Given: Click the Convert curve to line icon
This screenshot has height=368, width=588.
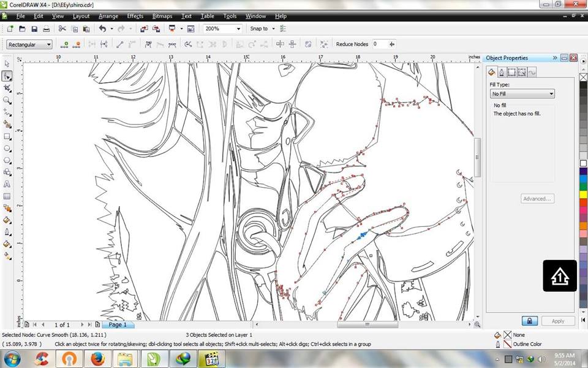Looking at the screenshot, I should 120,44.
